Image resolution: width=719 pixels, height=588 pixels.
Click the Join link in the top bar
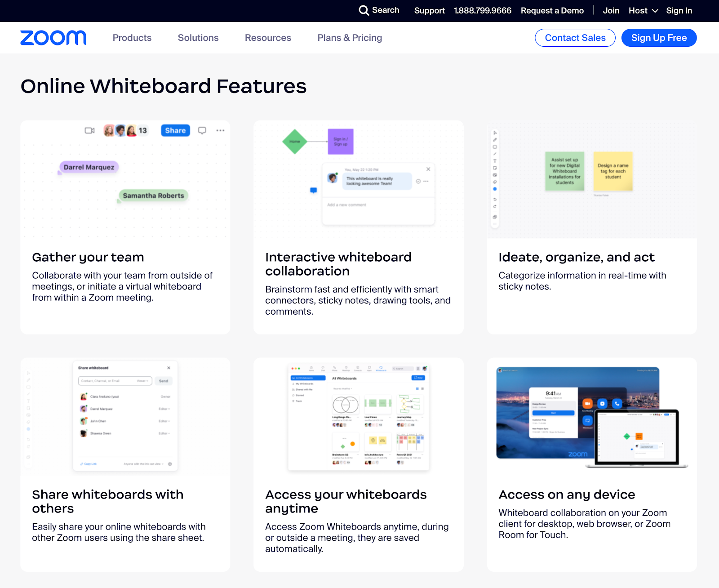pos(611,10)
